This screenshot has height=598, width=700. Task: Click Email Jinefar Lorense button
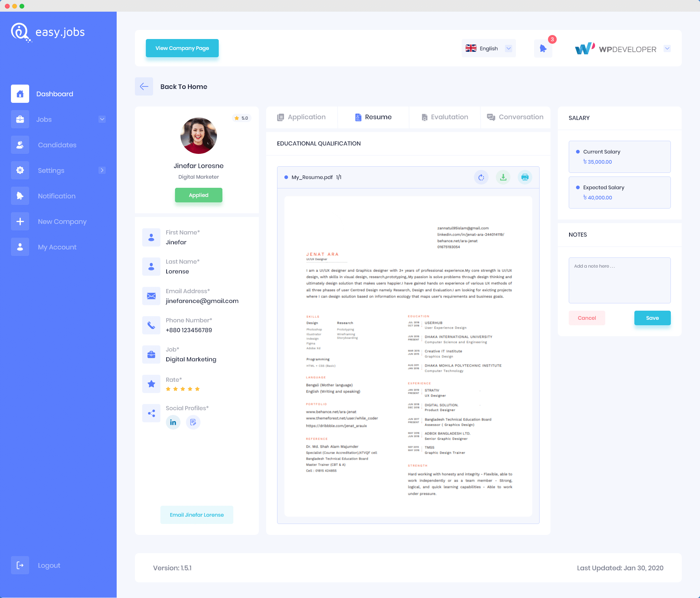coord(198,514)
